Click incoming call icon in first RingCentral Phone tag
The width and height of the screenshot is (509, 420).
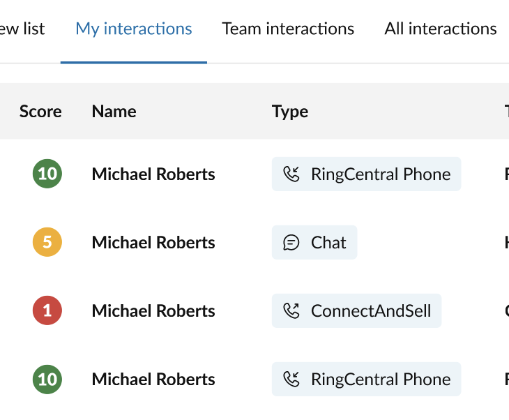291,174
